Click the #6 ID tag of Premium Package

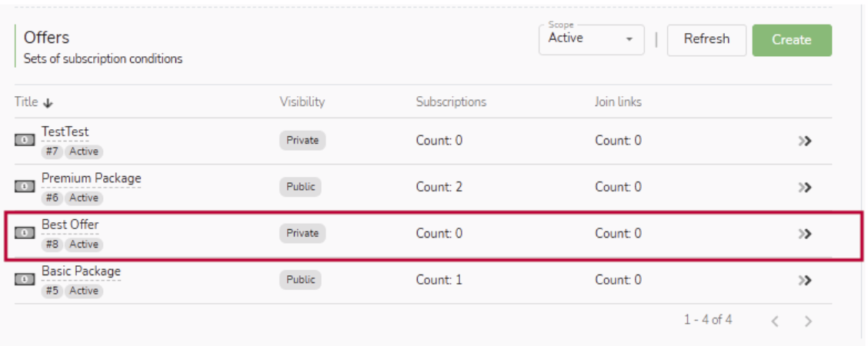click(52, 198)
